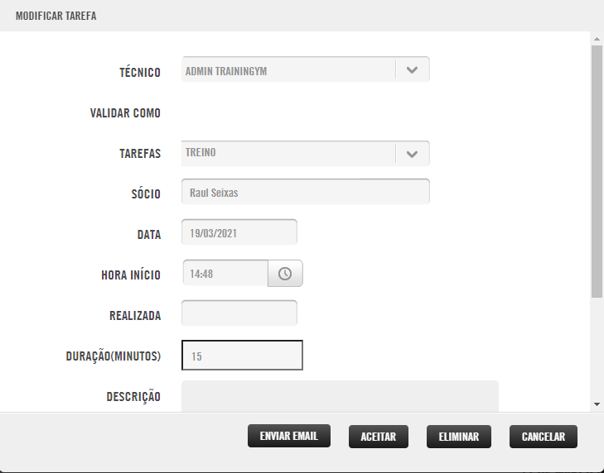Click the Sócio field with Raul Seixas
604x473 pixels.
[305, 191]
